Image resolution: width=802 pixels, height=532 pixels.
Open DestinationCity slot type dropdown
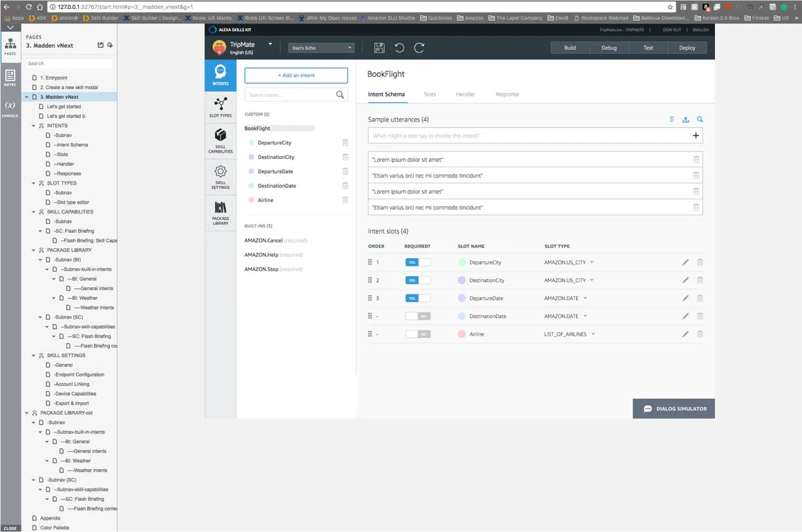592,281
